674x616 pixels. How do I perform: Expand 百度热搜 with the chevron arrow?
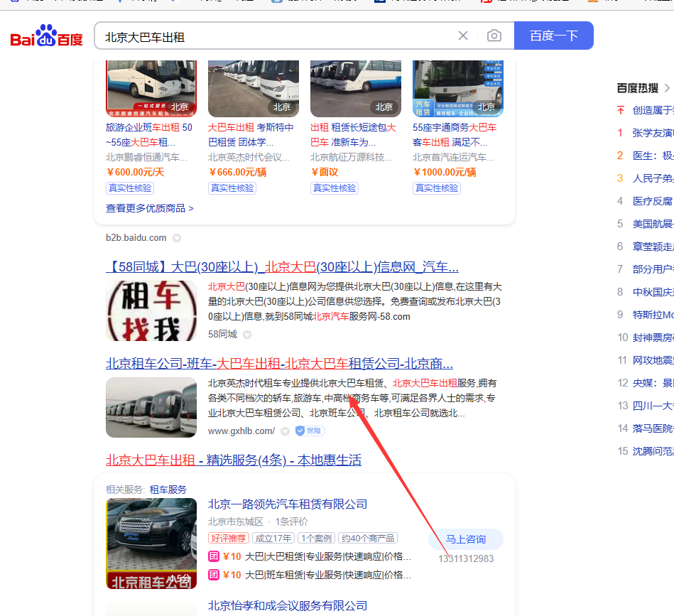click(667, 88)
